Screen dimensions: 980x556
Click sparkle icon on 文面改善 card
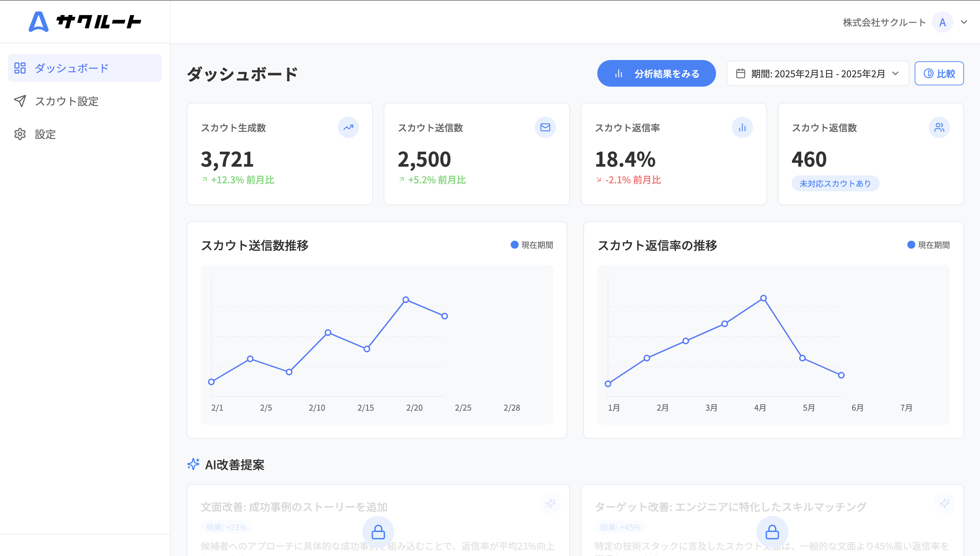coord(551,503)
